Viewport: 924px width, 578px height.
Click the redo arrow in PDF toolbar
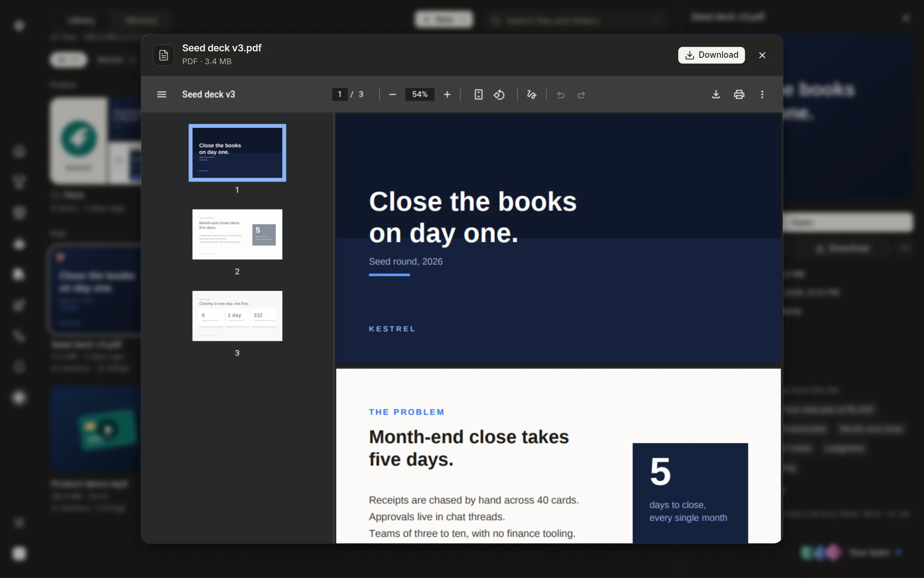(581, 94)
